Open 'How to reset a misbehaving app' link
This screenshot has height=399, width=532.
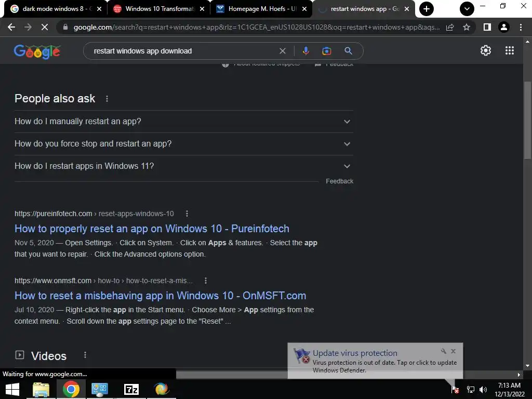(x=160, y=296)
